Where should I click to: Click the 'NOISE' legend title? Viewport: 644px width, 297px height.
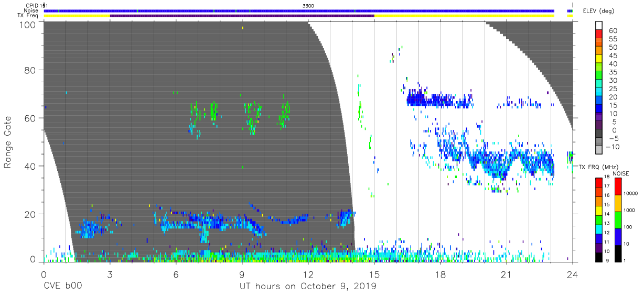click(x=620, y=173)
